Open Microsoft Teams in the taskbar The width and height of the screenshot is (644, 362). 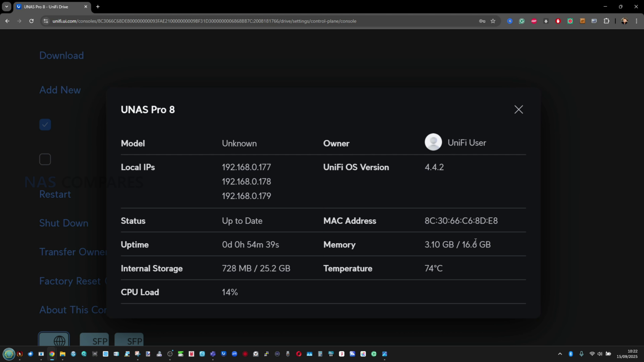[x=213, y=354]
